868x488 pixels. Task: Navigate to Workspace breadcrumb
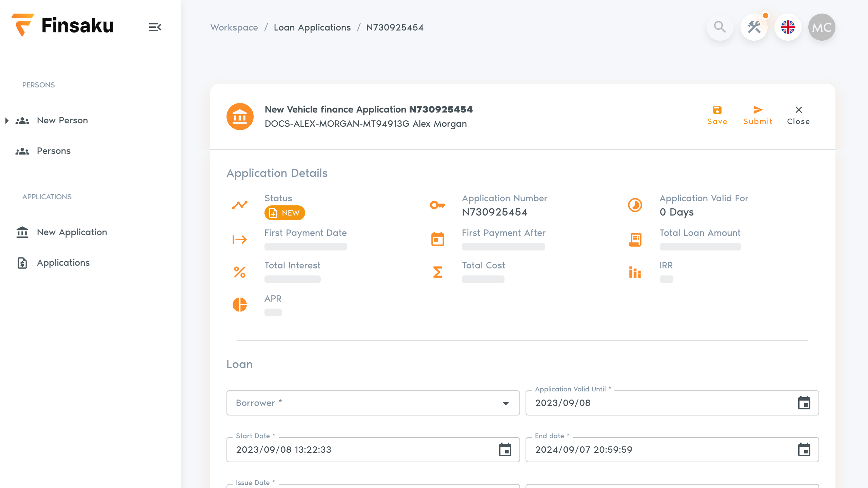point(234,27)
